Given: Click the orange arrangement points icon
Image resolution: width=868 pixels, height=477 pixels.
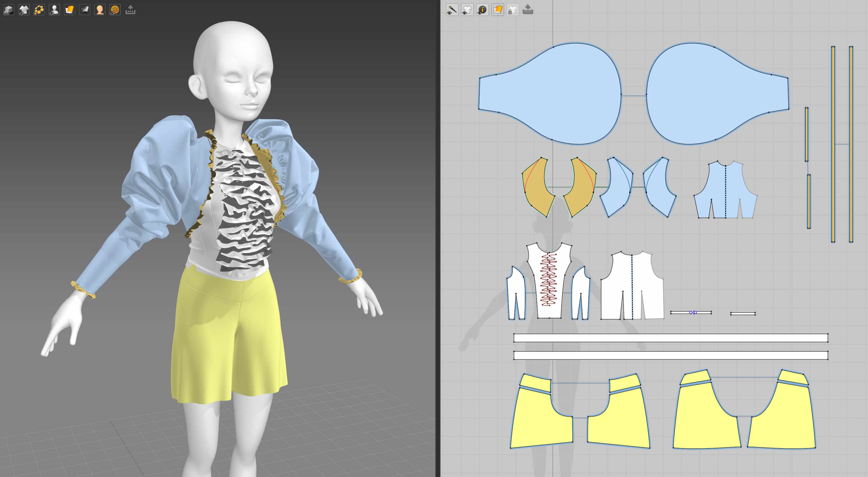Looking at the screenshot, I should click(x=39, y=10).
